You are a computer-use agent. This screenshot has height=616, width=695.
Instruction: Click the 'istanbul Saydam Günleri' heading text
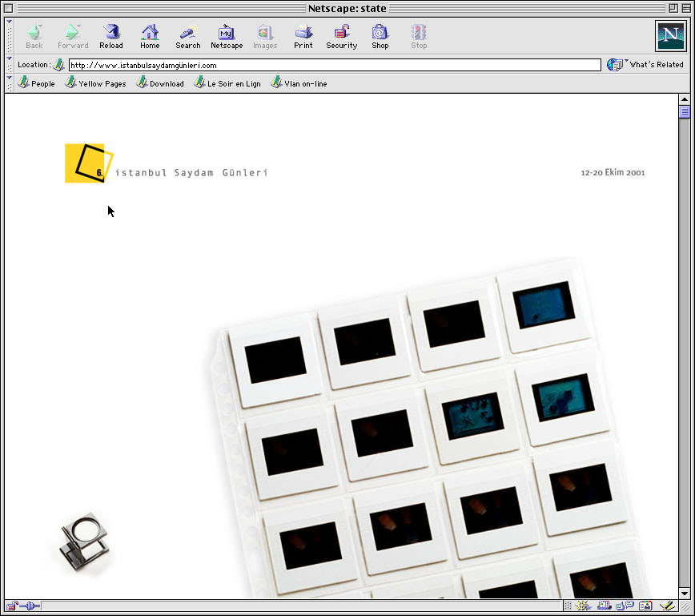tap(191, 172)
